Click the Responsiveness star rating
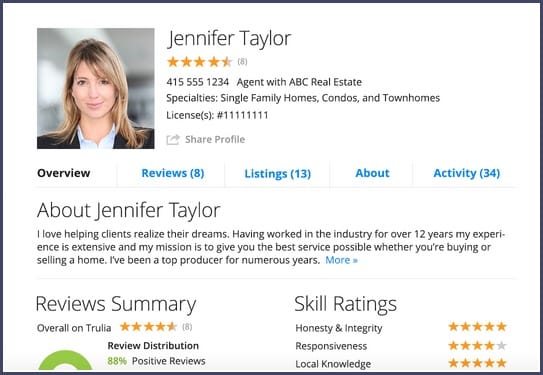The height and width of the screenshot is (375, 543). (477, 345)
